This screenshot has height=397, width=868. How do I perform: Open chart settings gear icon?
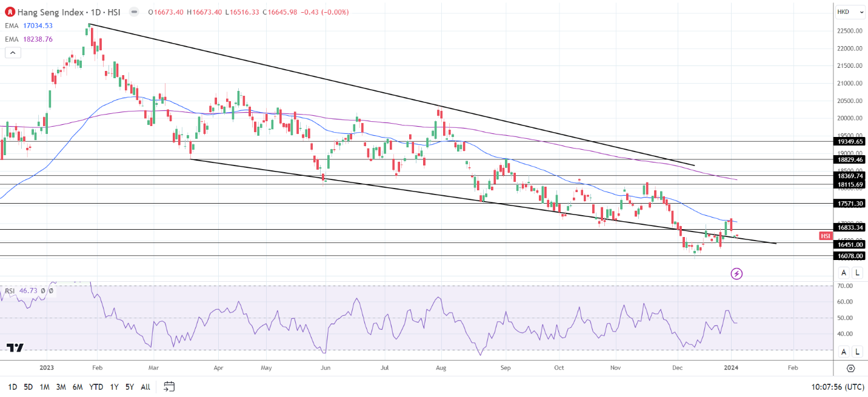pyautogui.click(x=850, y=369)
